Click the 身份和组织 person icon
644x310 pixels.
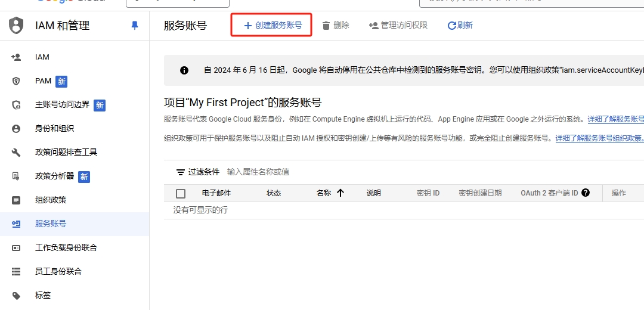coord(16,129)
